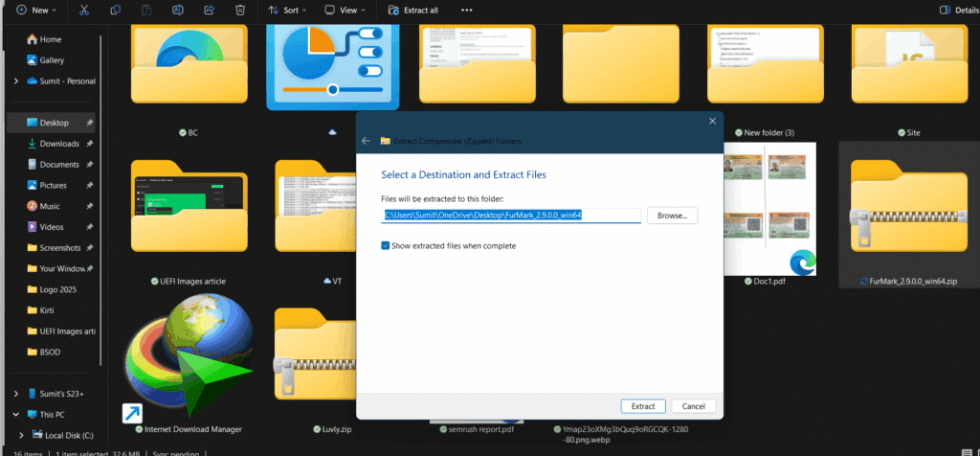Open the See more (...) toolbar menu
The image size is (980, 456).
pyautogui.click(x=466, y=10)
